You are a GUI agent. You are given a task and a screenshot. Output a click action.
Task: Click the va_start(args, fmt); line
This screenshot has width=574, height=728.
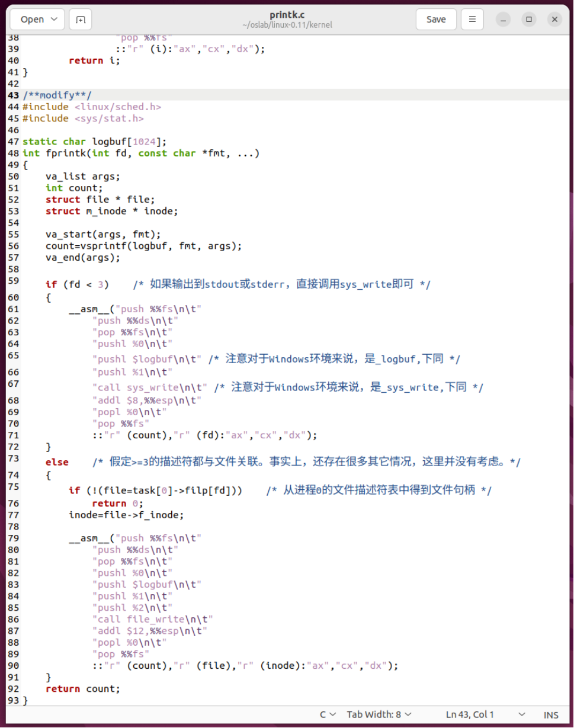[x=103, y=235]
